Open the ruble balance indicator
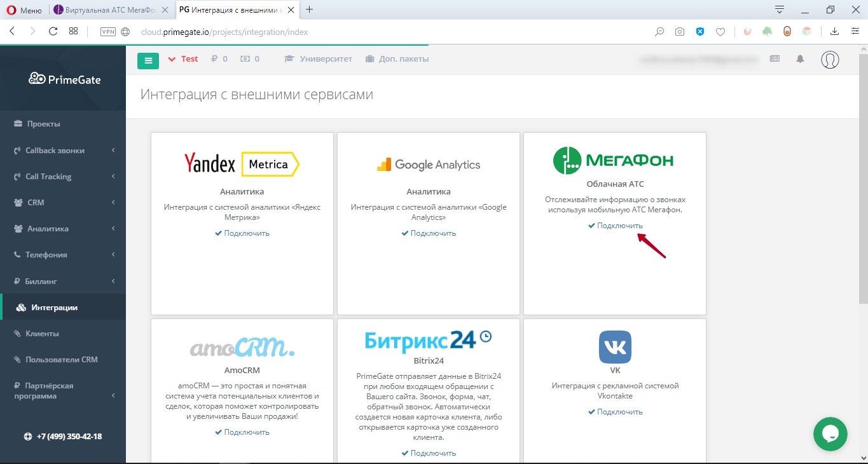This screenshot has width=868, height=464. [219, 58]
